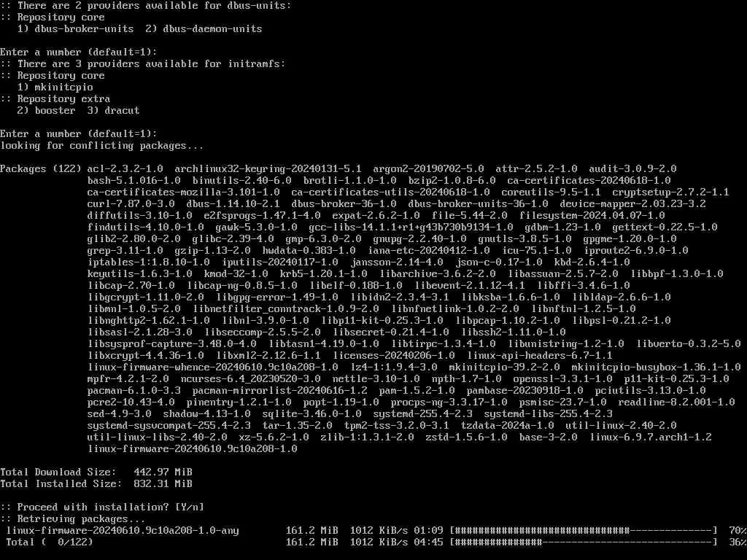Click the Total download progress bar
The height and width of the screenshot is (560, 747).
coord(584,542)
